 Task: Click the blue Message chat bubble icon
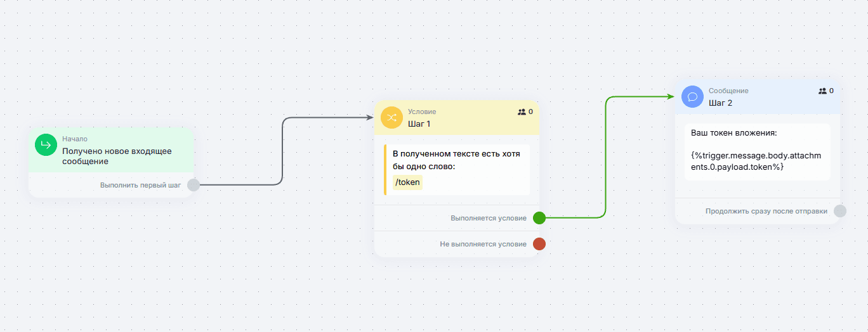(692, 97)
